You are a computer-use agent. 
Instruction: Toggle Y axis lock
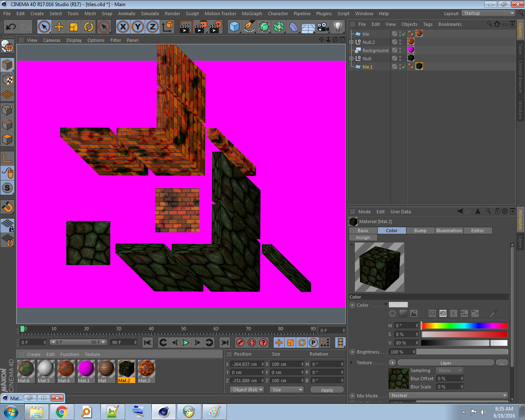tap(137, 27)
